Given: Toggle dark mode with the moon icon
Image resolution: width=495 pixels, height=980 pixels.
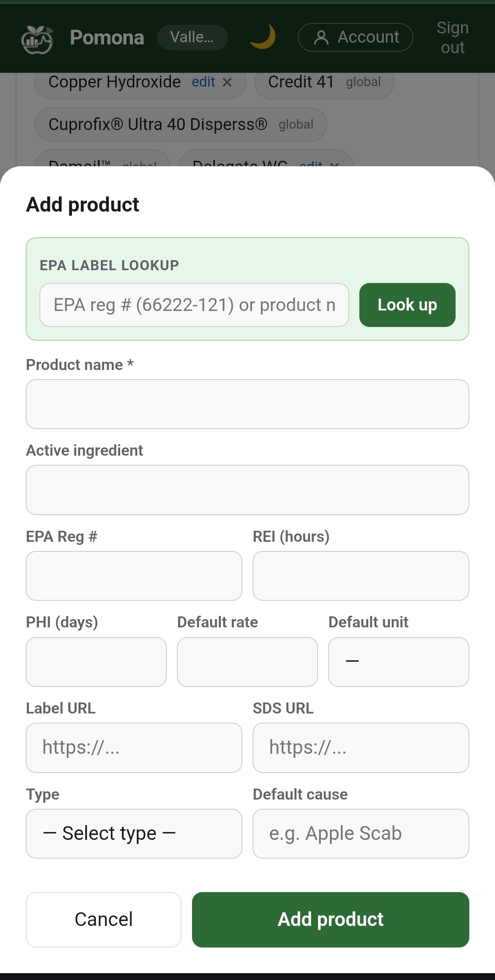Looking at the screenshot, I should [x=263, y=37].
